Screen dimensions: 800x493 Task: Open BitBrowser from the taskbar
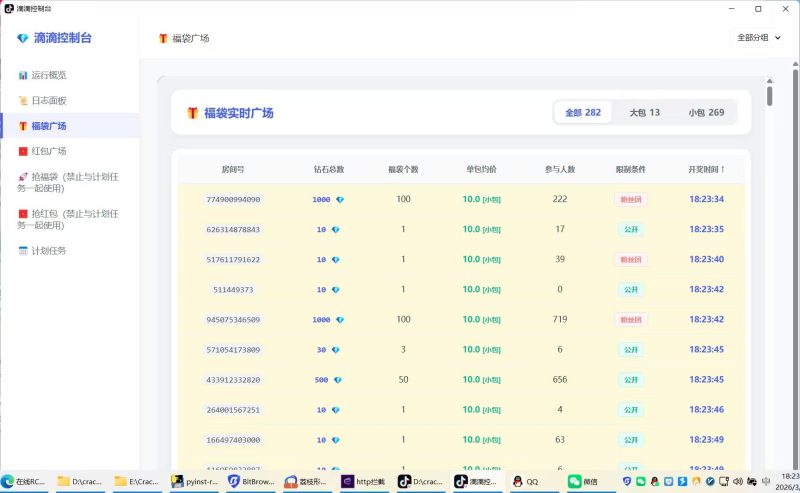[x=252, y=481]
